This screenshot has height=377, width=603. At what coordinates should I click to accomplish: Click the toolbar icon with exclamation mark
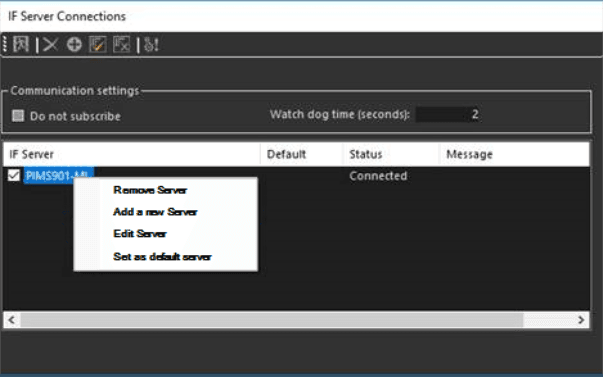(x=151, y=45)
